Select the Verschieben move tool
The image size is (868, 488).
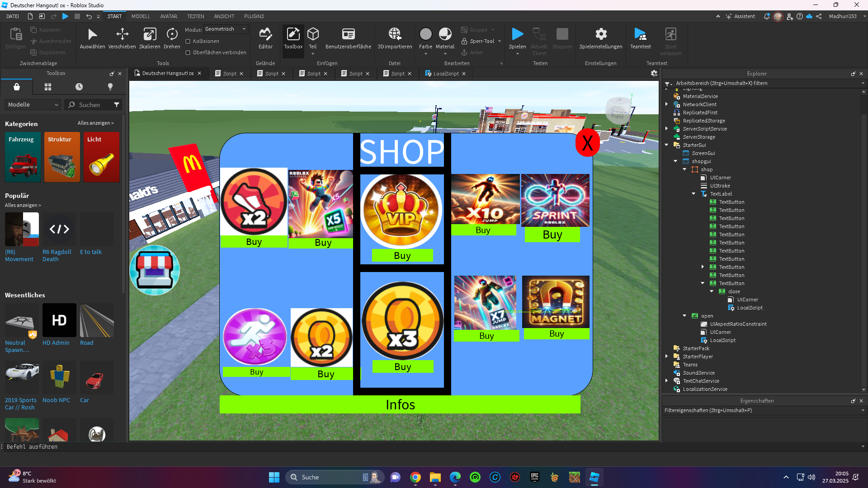coord(122,38)
